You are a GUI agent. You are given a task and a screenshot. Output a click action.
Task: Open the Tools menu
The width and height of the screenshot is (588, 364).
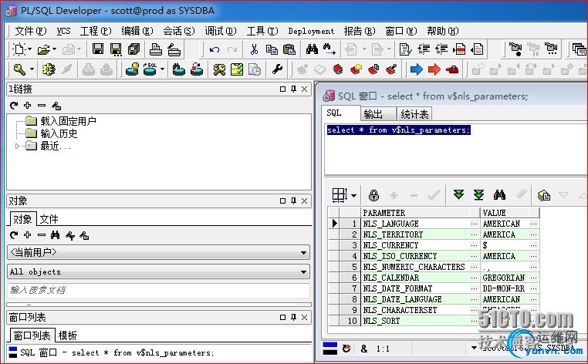[262, 31]
